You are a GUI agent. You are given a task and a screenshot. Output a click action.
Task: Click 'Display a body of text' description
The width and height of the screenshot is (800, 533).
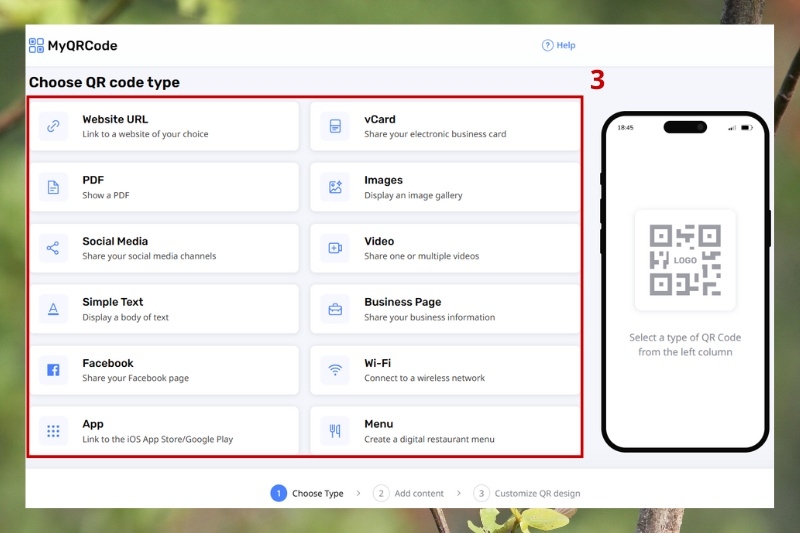click(126, 317)
